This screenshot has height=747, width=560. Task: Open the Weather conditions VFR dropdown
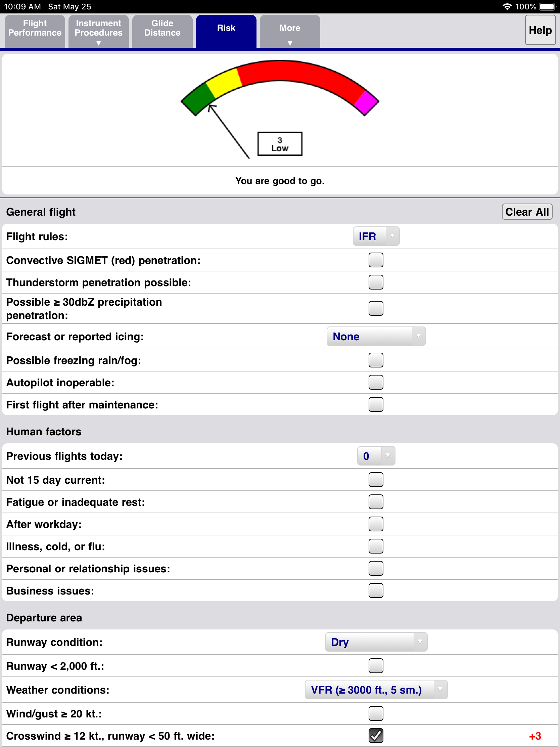click(x=376, y=690)
